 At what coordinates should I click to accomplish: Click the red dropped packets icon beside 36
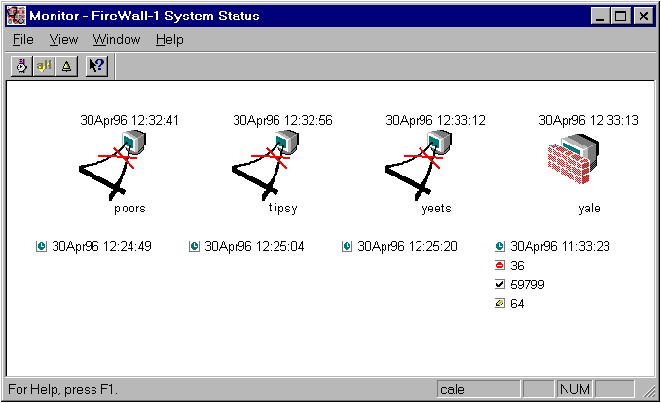click(500, 266)
